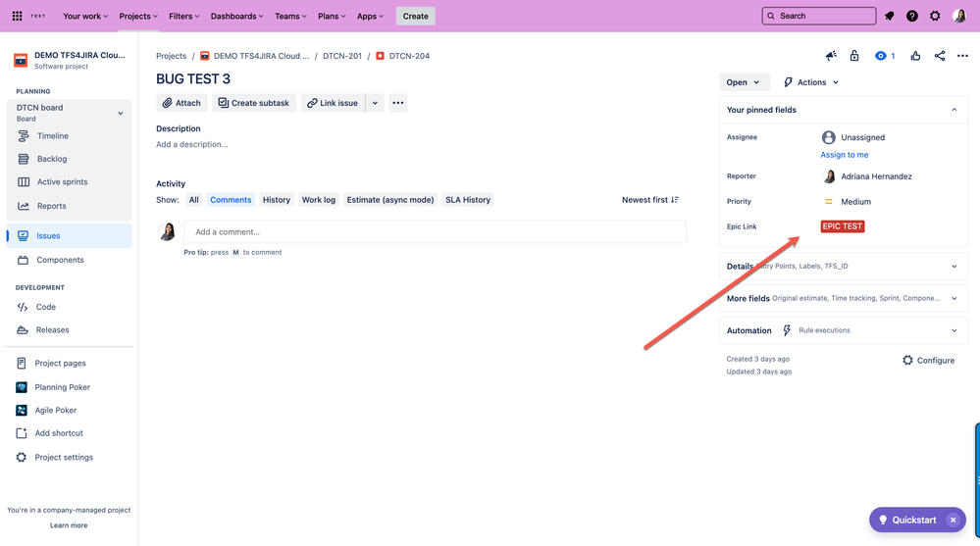The image size is (980, 546).
Task: Open DTCN-201 breadcrumb link
Action: pyautogui.click(x=342, y=56)
